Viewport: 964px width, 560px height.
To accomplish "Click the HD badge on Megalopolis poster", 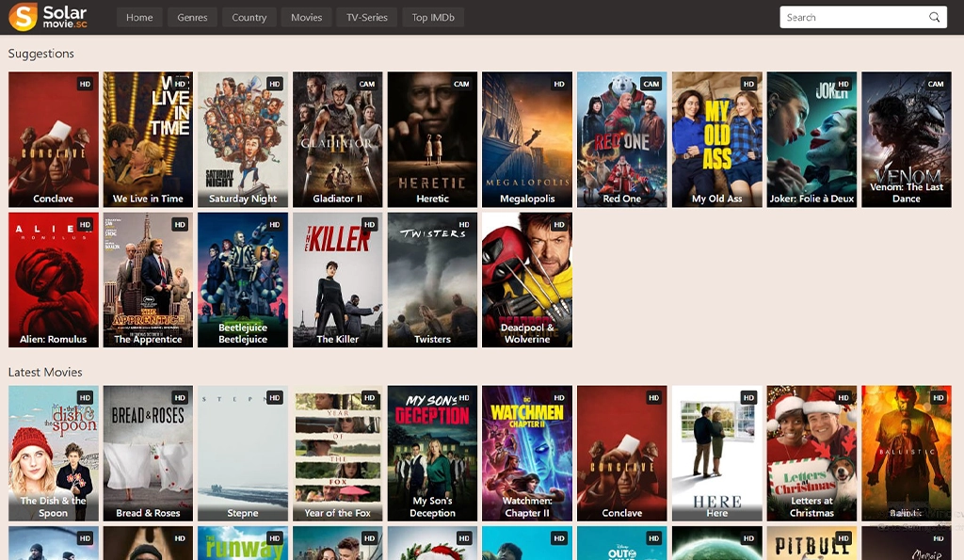I will point(559,84).
